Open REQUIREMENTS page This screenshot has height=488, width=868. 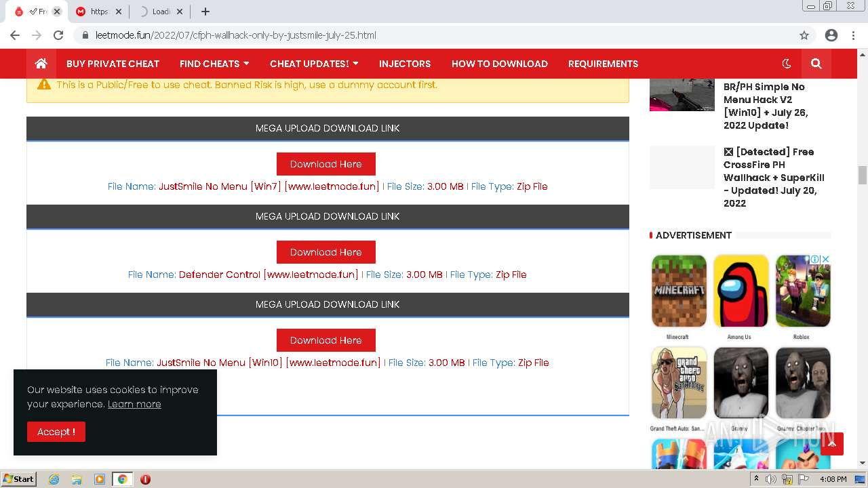pyautogui.click(x=603, y=64)
